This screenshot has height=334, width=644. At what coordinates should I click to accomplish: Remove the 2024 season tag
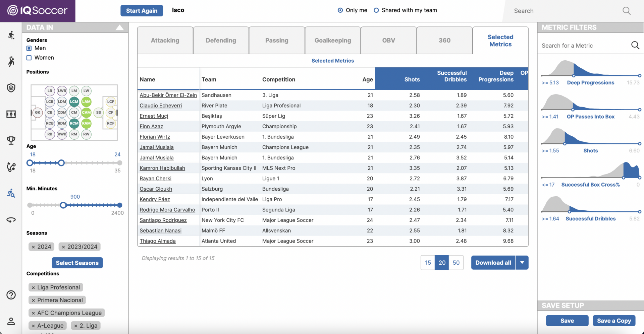pos(33,247)
